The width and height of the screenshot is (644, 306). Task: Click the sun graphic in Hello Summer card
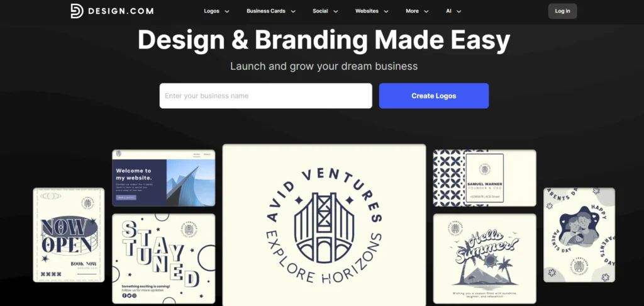[x=490, y=261]
